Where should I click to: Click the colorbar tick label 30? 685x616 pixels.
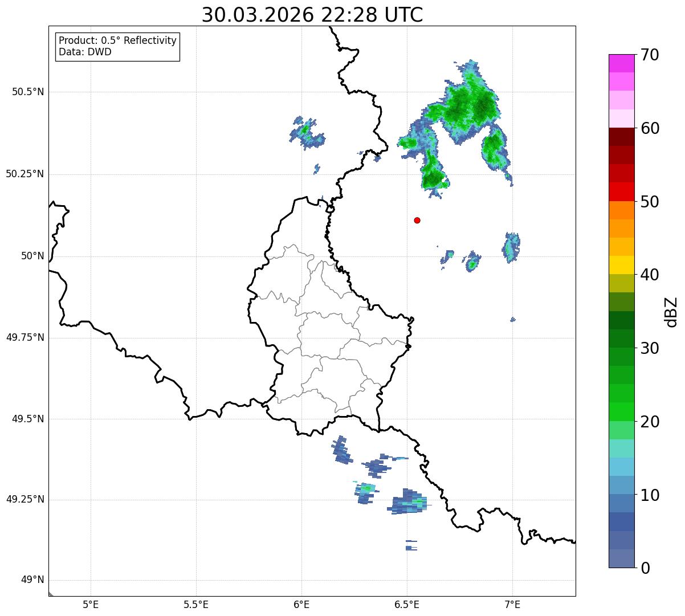tap(650, 348)
